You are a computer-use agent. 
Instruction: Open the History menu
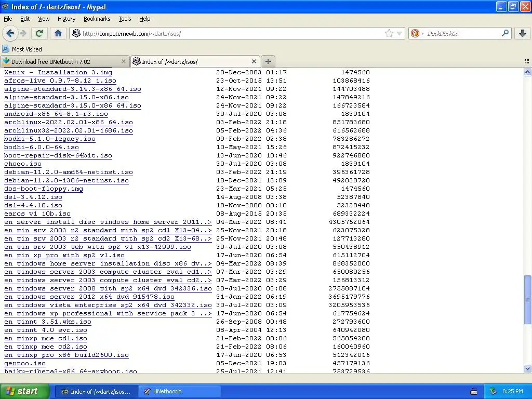tap(66, 19)
